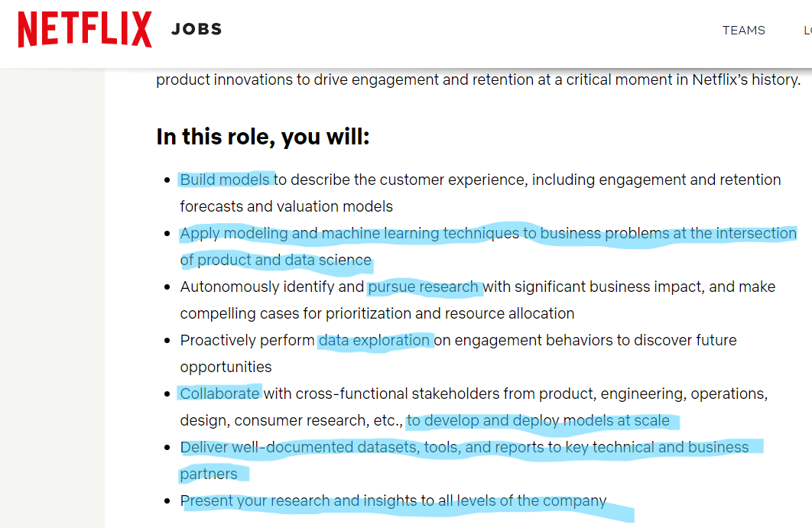Click the cut-off menu item right of TEAMS

coord(807,31)
